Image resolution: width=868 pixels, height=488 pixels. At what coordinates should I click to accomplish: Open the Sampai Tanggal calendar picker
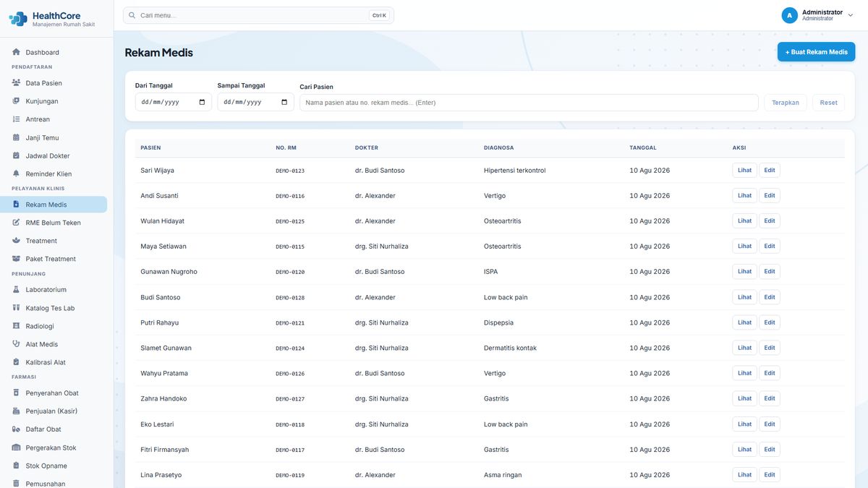tap(284, 102)
